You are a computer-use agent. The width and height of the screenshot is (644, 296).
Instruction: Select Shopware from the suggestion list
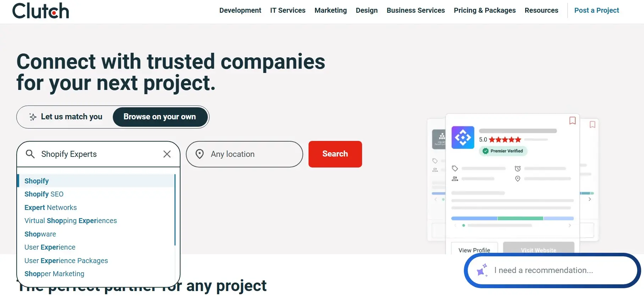click(40, 234)
